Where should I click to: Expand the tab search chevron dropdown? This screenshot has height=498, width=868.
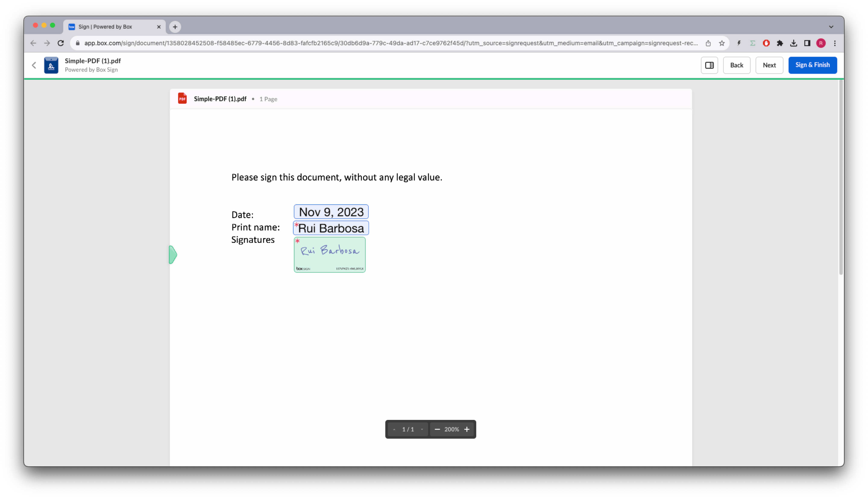point(831,27)
